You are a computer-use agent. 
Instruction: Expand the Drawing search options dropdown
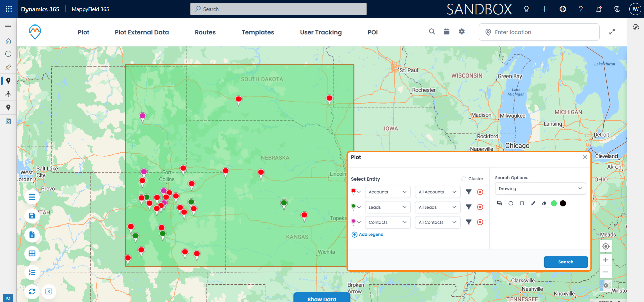540,189
